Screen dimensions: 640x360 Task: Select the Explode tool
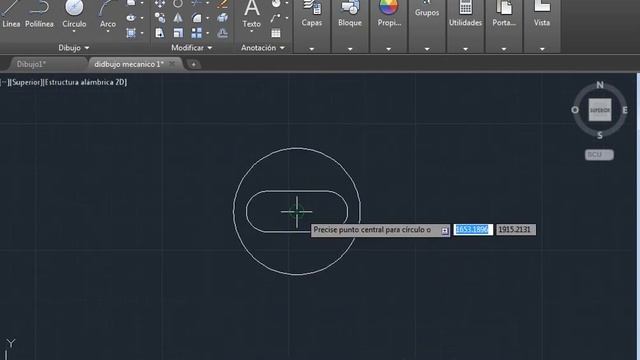[x=222, y=18]
